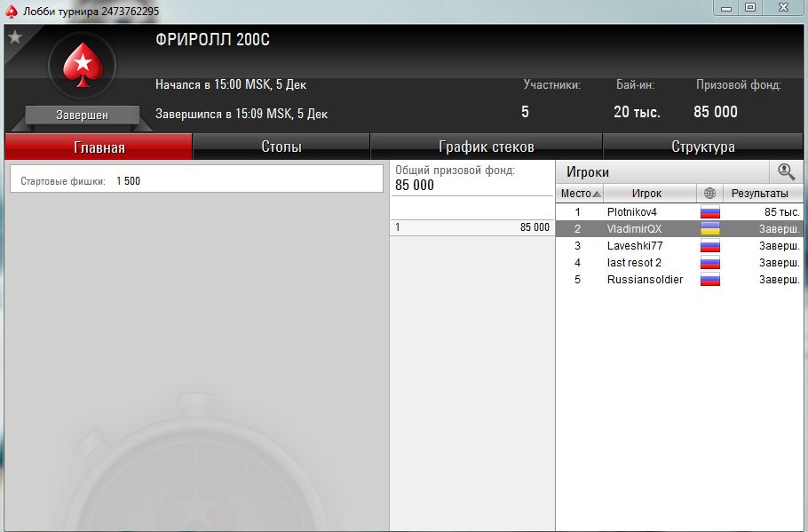Click the Стартовые фишки 1 500 field
The image size is (808, 532).
point(196,179)
